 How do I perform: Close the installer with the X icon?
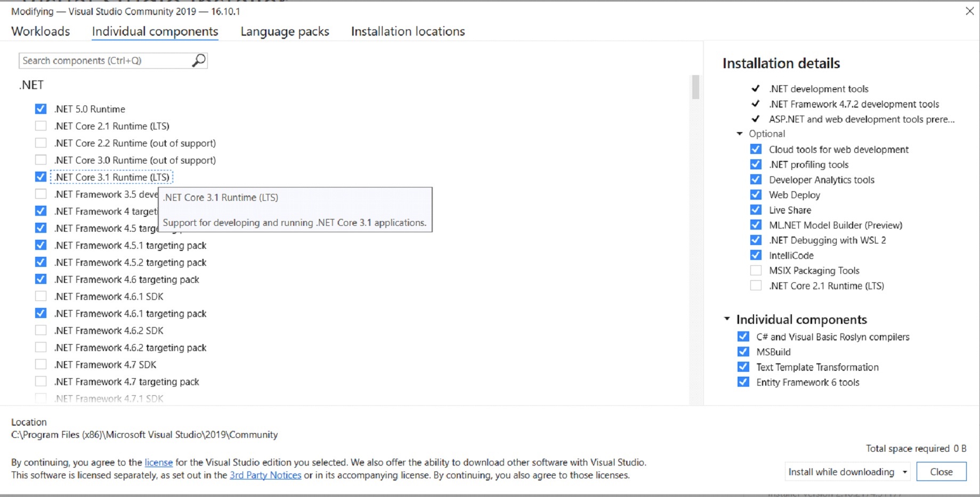[969, 11]
